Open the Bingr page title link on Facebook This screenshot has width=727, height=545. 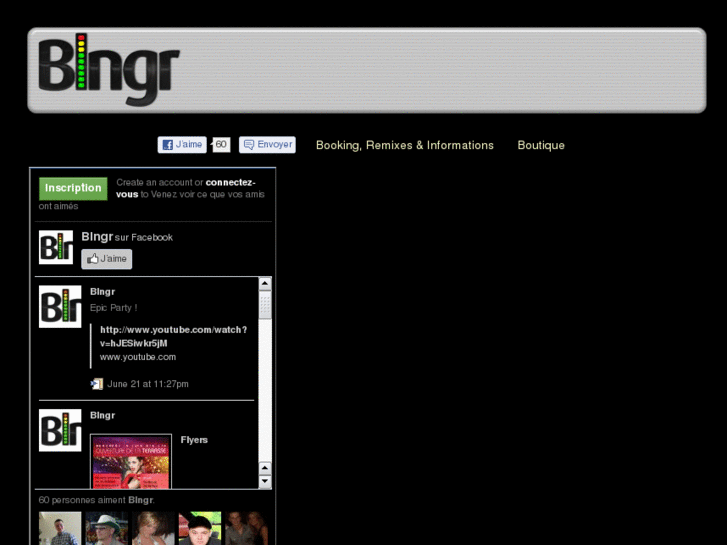[x=97, y=237]
